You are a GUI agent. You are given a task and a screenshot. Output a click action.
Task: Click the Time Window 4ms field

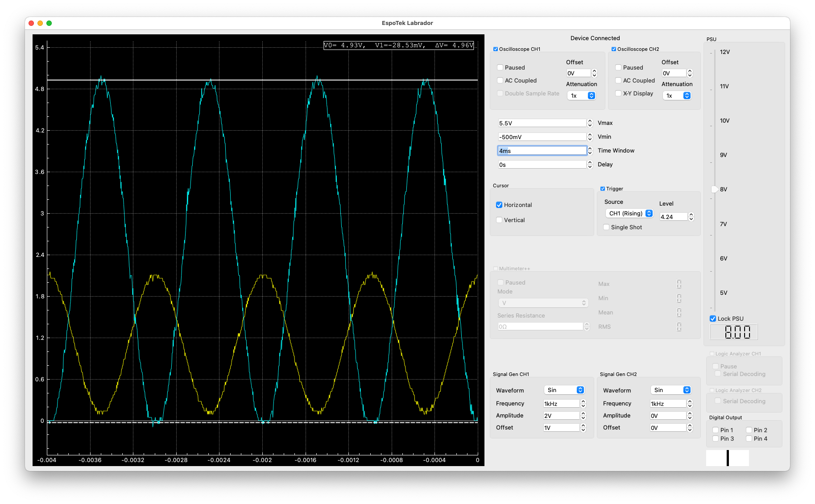[x=542, y=151]
